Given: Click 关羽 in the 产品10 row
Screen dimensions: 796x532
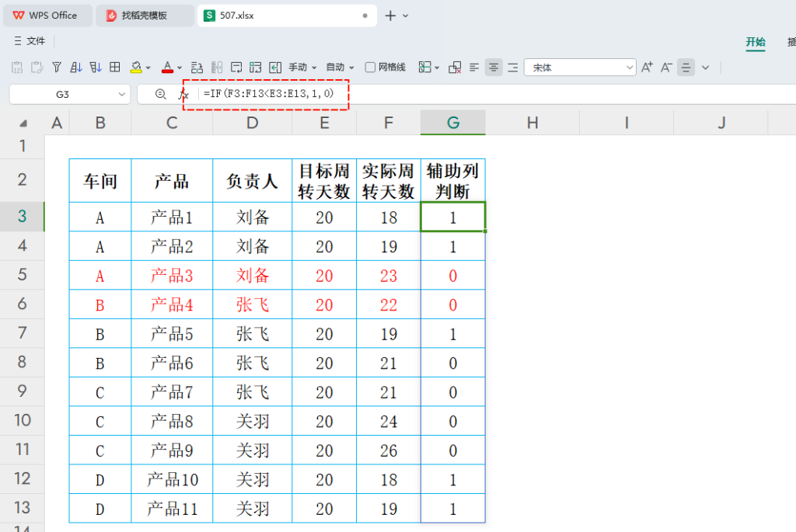Looking at the screenshot, I should 253,480.
